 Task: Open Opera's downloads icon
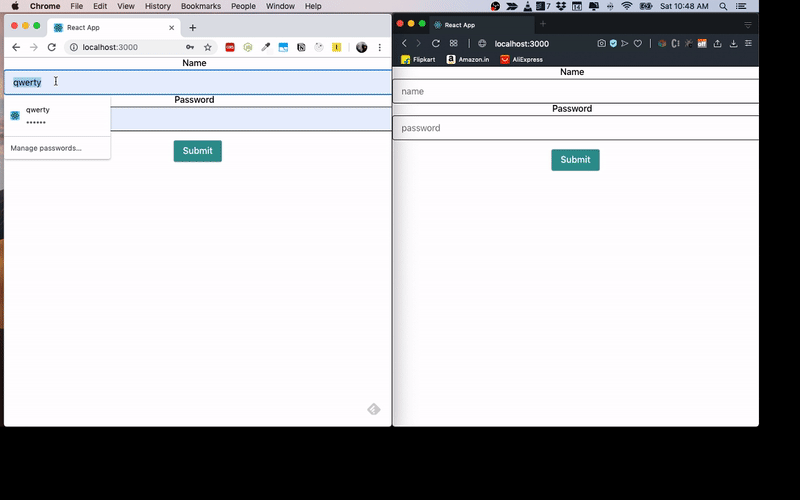click(x=733, y=44)
